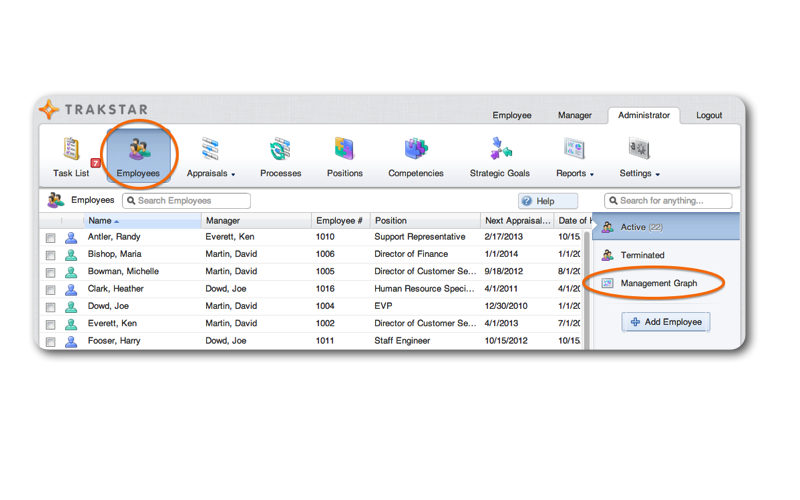
Task: Expand the Appraisals dropdown arrow
Action: point(233,174)
